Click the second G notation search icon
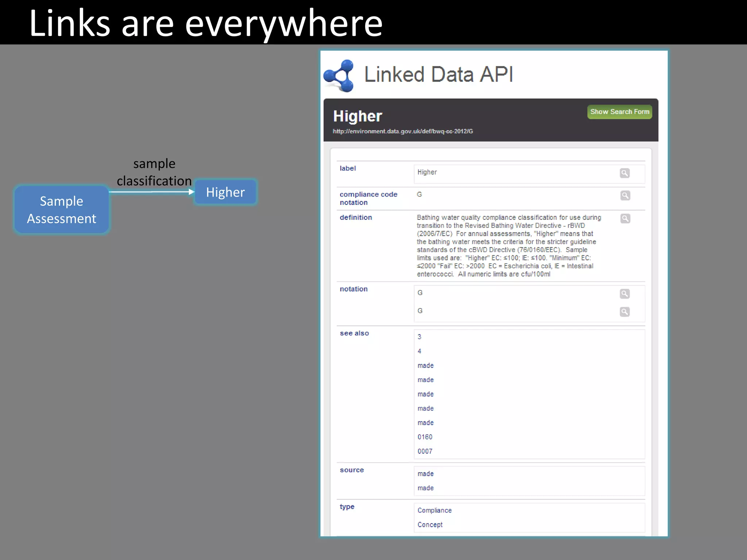This screenshot has width=747, height=560. [624, 312]
